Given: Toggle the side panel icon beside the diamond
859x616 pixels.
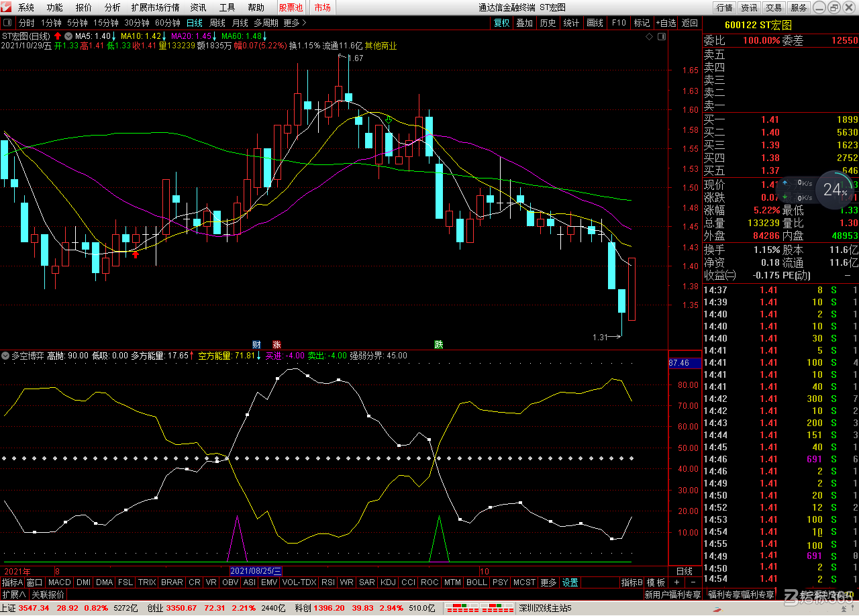Looking at the screenshot, I should coord(662,36).
